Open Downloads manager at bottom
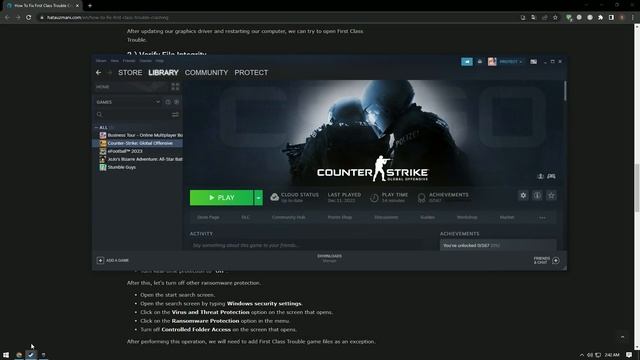640x360 pixels. point(329,258)
